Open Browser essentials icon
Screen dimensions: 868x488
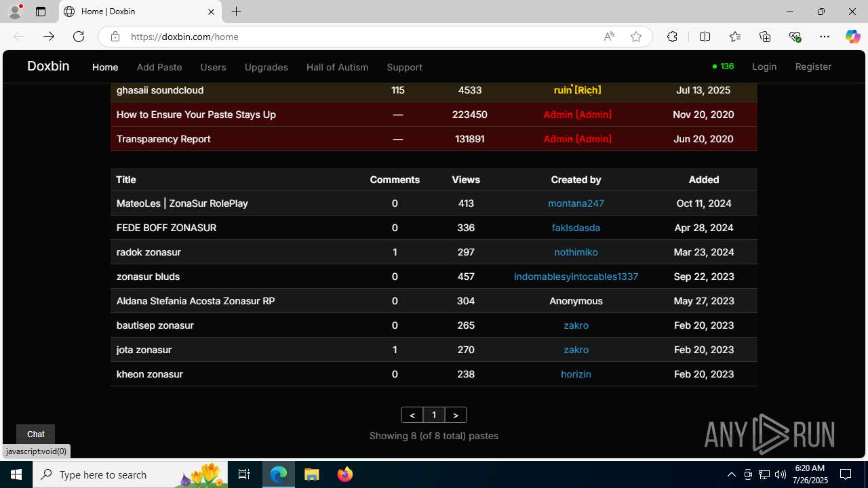point(795,37)
